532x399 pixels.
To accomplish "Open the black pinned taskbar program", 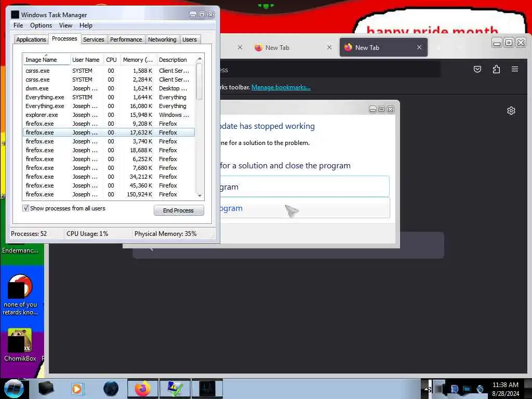I will [46, 389].
